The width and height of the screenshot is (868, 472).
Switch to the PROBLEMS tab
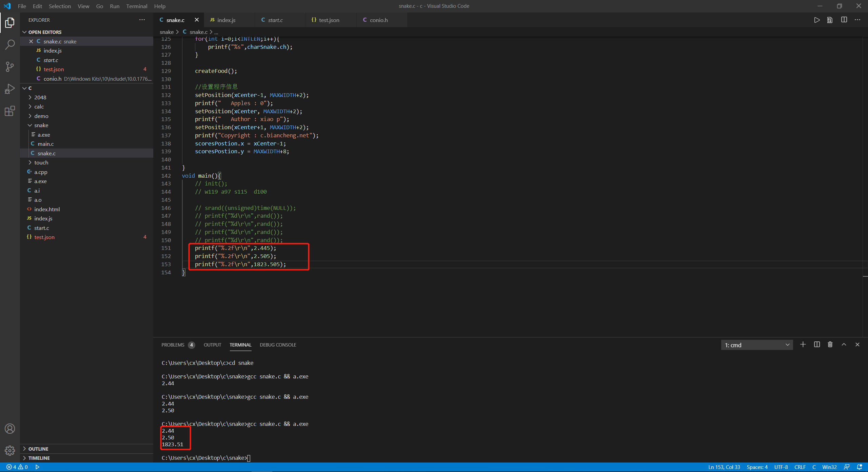(174, 345)
